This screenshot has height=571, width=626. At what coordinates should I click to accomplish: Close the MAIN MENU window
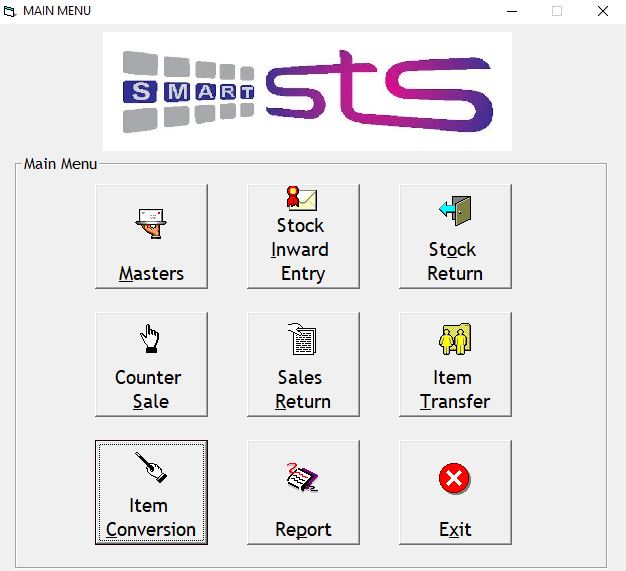pyautogui.click(x=603, y=11)
